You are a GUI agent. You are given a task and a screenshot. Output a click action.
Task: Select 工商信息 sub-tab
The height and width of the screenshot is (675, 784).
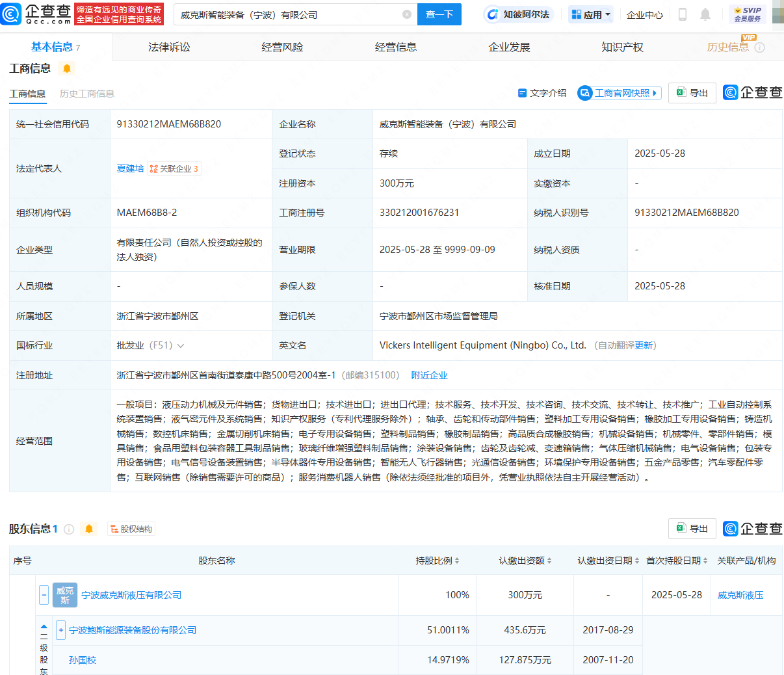pos(27,94)
